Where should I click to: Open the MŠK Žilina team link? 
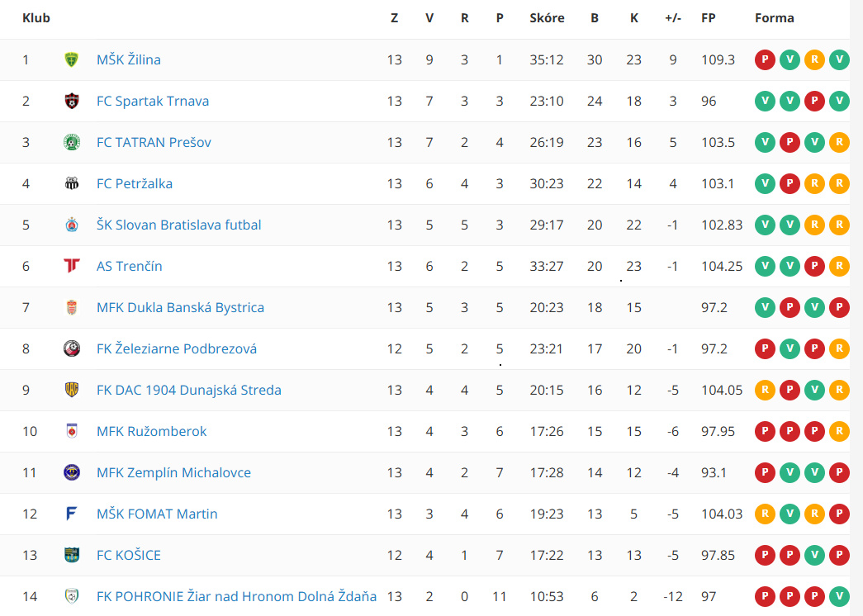point(129,59)
